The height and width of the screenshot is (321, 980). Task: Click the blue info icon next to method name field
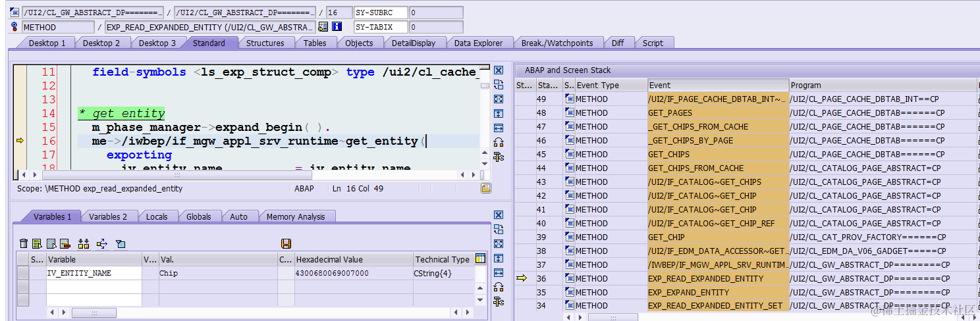point(337,27)
